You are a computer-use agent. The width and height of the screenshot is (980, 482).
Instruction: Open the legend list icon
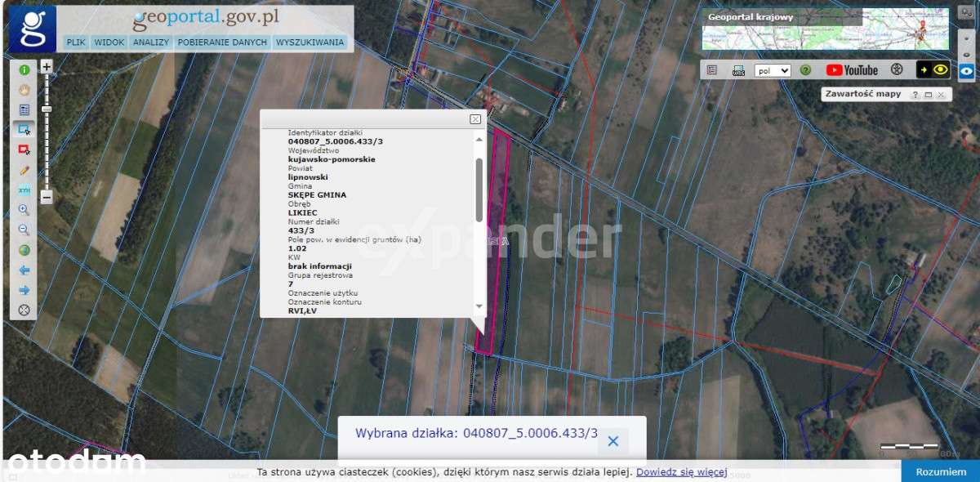pos(712,70)
